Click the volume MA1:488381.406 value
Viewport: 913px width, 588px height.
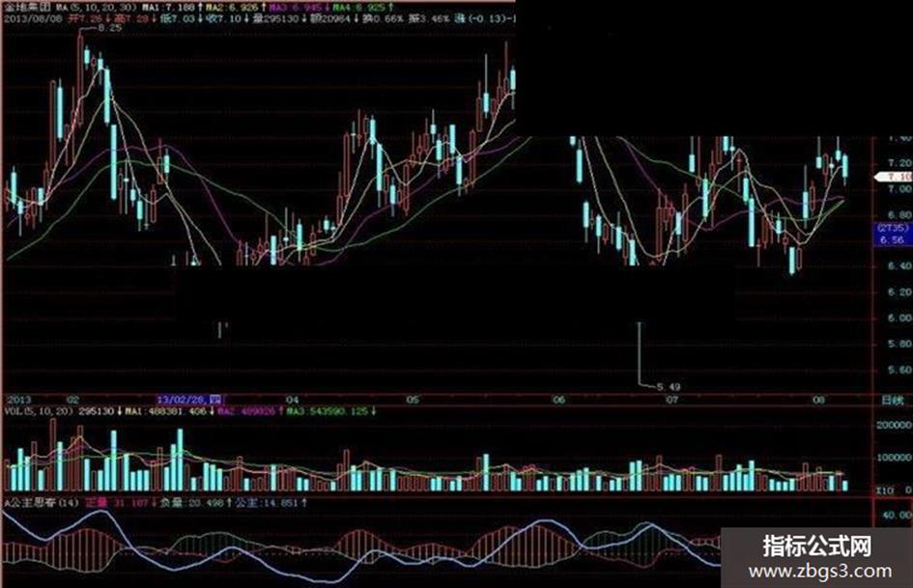[x=166, y=411]
